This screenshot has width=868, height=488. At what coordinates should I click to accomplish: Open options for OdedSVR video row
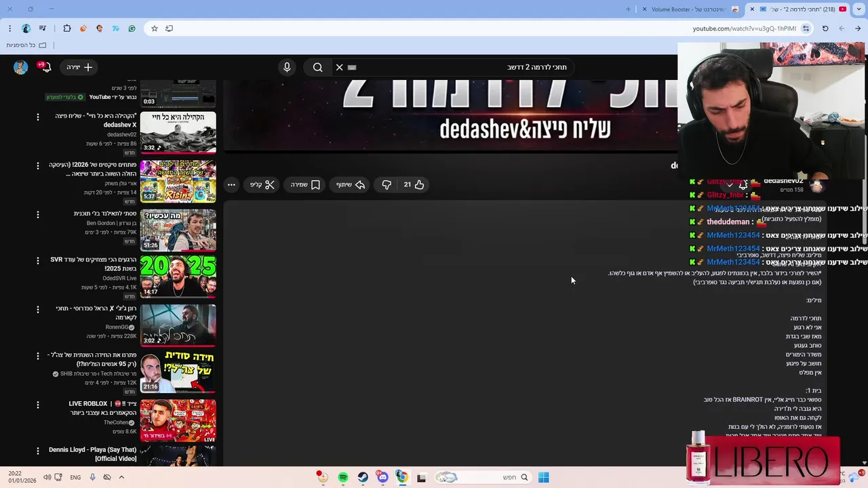(38, 261)
